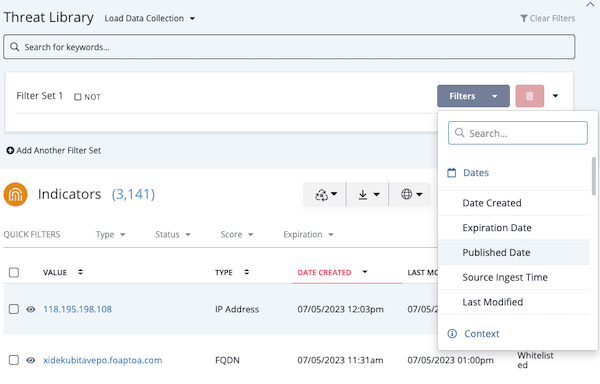Click the calendar icon next to Dates
600x384 pixels.
pos(452,173)
